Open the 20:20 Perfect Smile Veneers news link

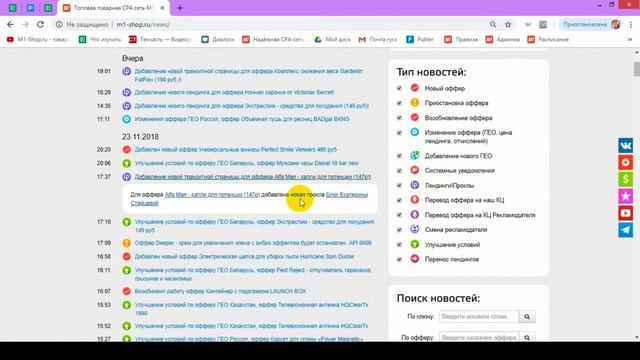(x=236, y=150)
